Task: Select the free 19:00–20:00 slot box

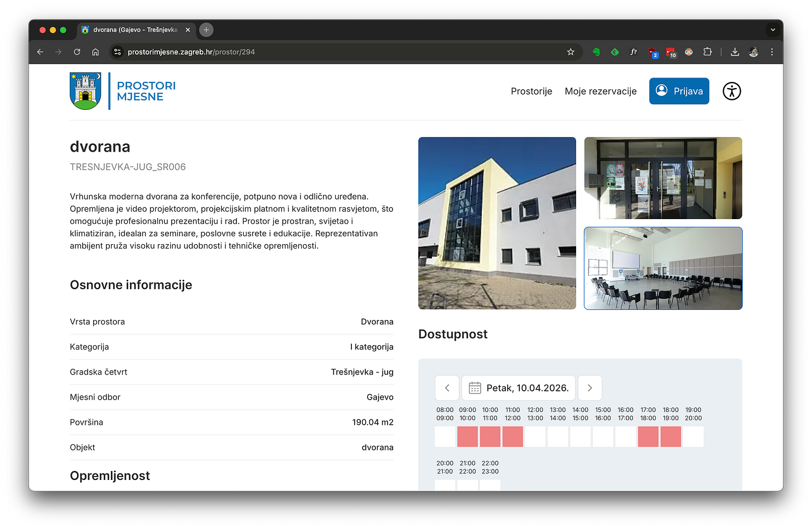Action: click(693, 436)
